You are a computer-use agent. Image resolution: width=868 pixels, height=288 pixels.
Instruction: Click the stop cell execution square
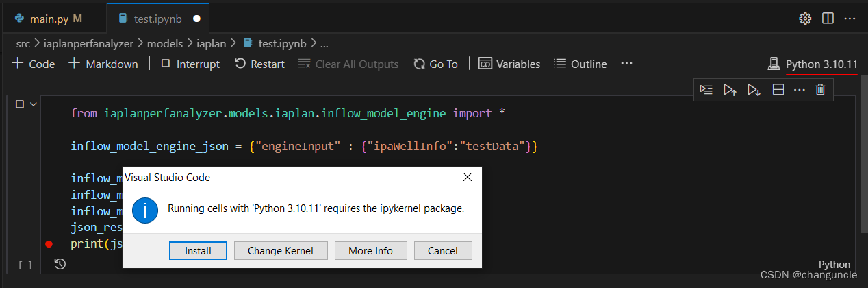[19, 104]
